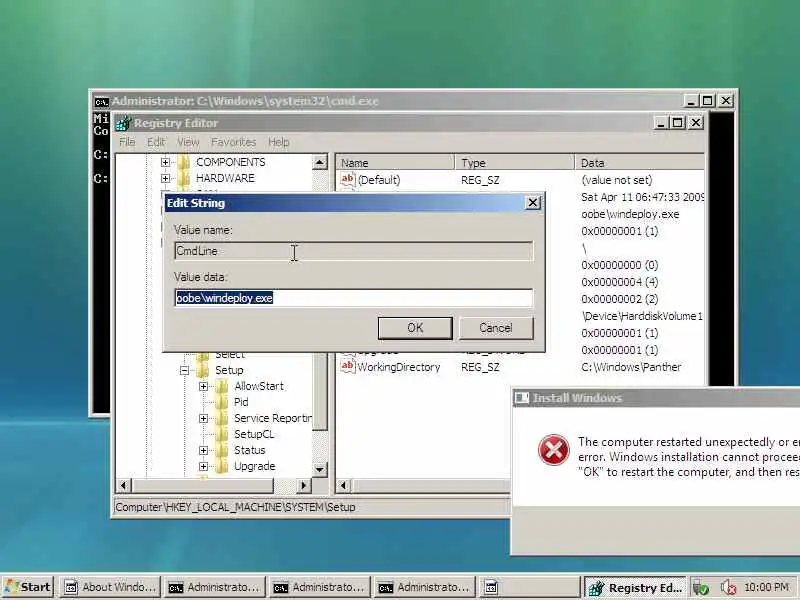Click the network tray icon
The width and height of the screenshot is (800, 600).
pyautogui.click(x=702, y=588)
